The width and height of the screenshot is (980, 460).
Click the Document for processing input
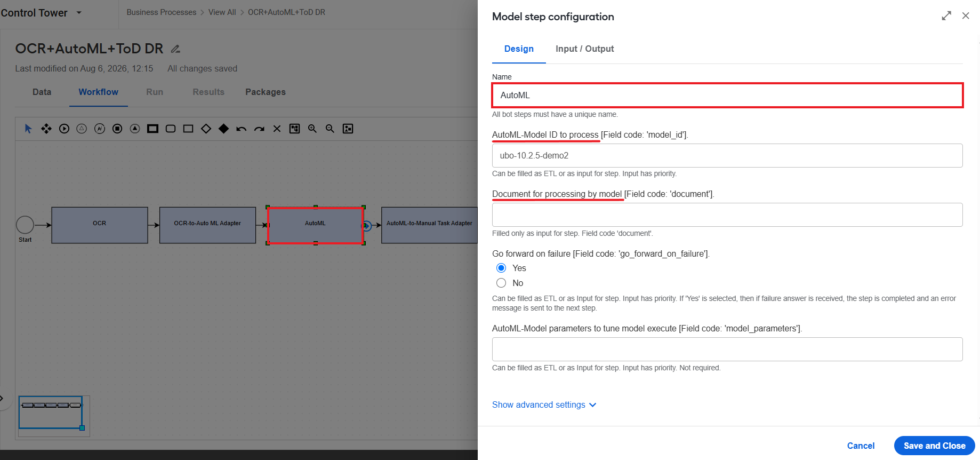(x=727, y=215)
